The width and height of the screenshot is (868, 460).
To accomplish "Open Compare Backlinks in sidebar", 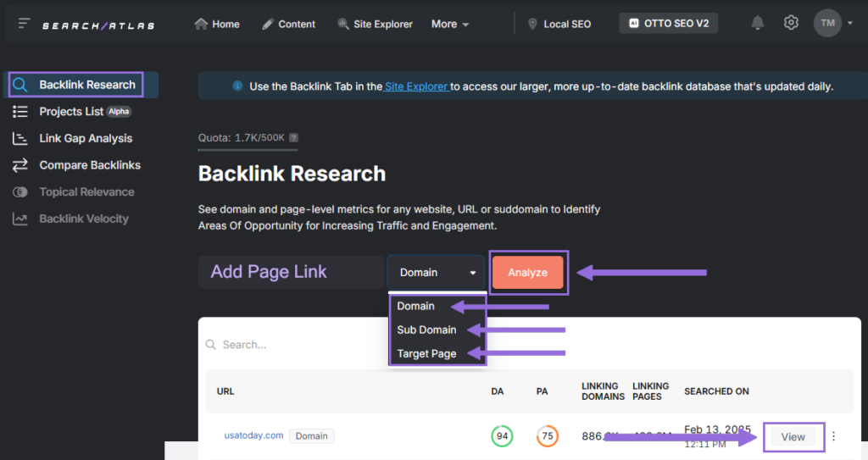I will [x=76, y=165].
